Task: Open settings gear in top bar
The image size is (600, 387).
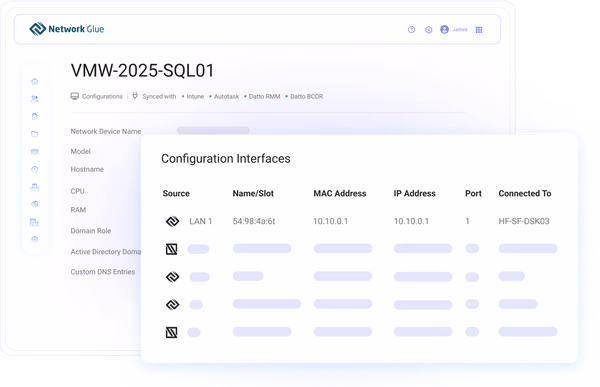Action: coord(429,29)
